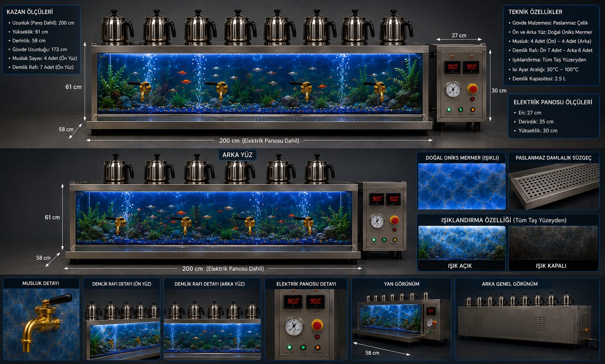Image resolution: width=605 pixels, height=364 pixels.
Task: Select 'Derinlik: 58 cm' in Kazan Ölçüleri
Action: (x=29, y=40)
